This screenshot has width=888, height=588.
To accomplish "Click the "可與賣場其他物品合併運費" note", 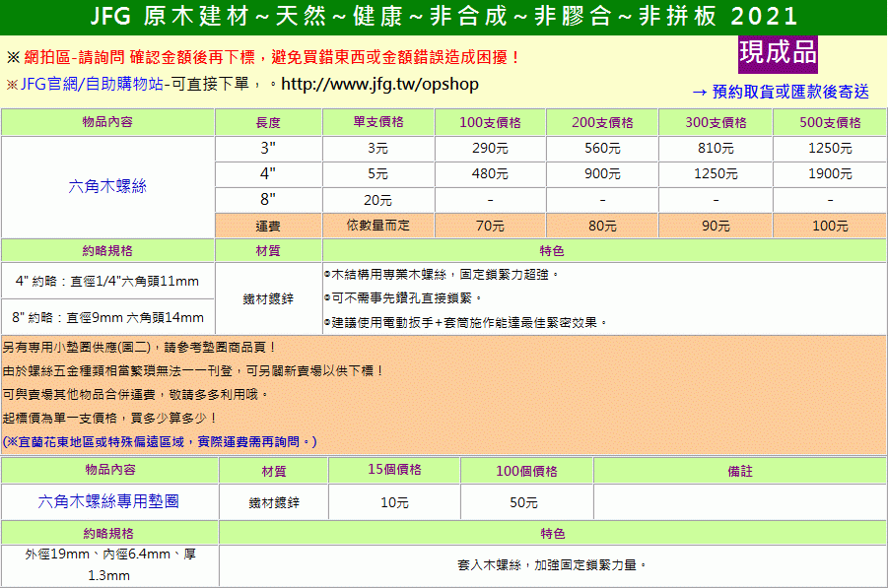I will click(135, 395).
